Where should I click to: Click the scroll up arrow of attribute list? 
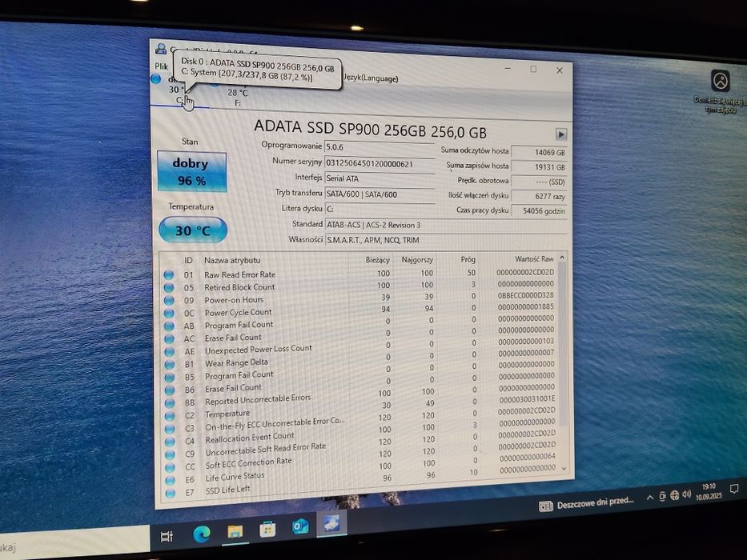pos(562,258)
